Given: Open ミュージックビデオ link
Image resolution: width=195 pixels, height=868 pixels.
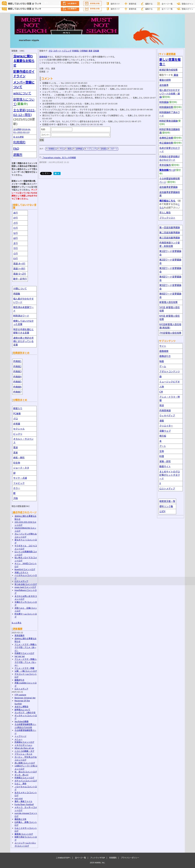Looking at the screenshot, I should click(x=169, y=382).
